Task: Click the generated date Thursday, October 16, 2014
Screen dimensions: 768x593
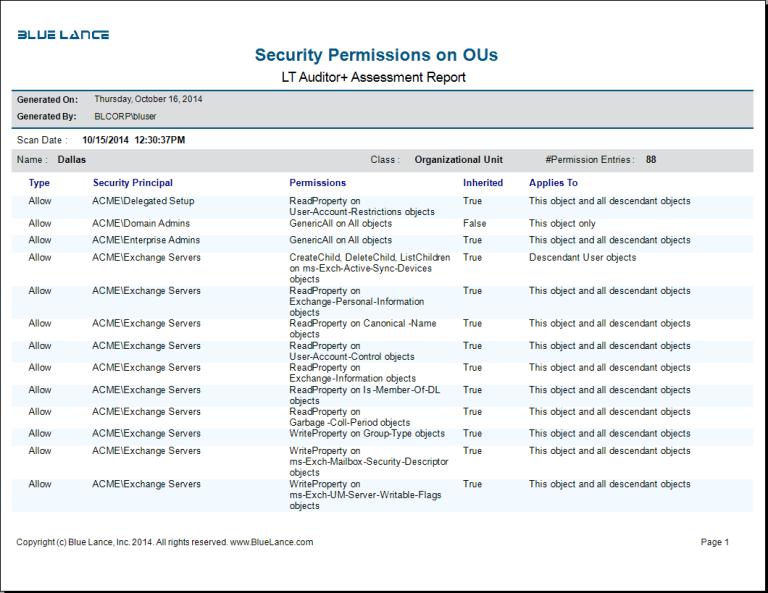Action: click(x=148, y=99)
